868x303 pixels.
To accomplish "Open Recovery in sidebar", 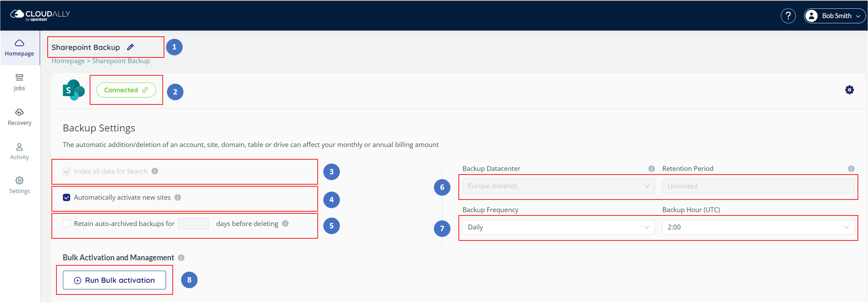I will (20, 117).
